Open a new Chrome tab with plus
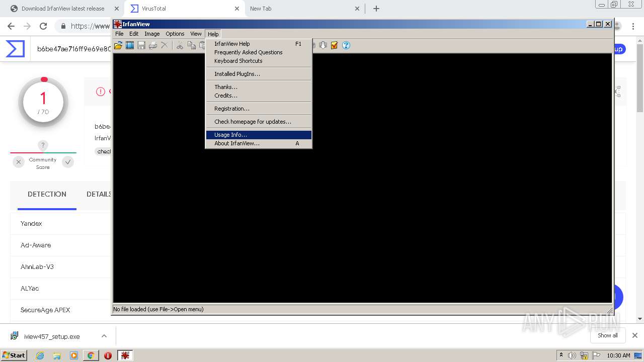The height and width of the screenshot is (362, 644). click(376, 9)
